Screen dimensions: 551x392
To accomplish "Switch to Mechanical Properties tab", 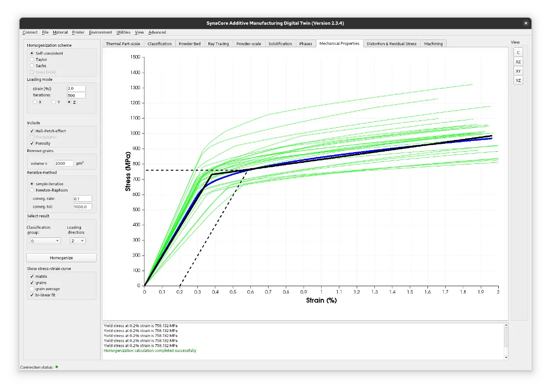I will point(340,43).
